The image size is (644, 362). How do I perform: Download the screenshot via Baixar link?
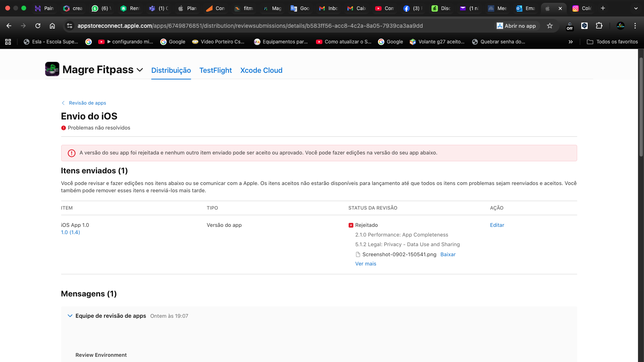click(448, 255)
